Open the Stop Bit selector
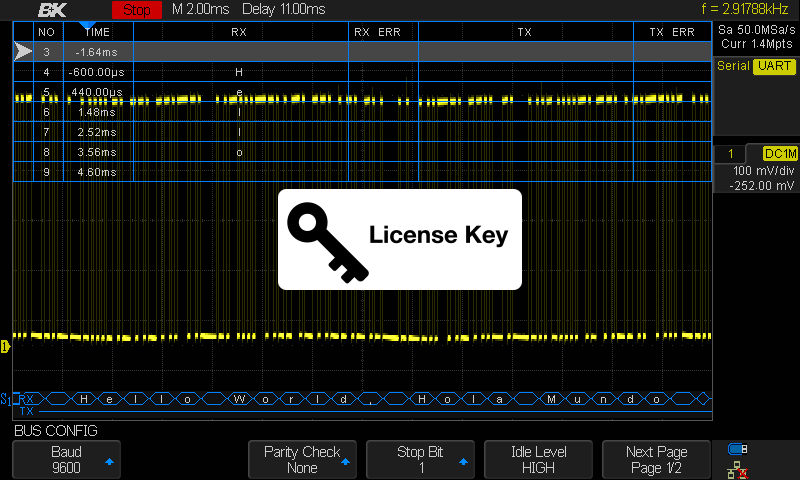800x480 pixels. [x=421, y=460]
